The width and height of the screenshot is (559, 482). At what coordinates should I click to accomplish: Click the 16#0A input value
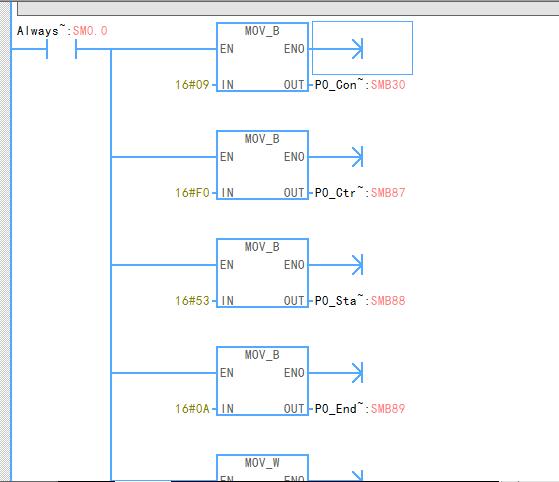coord(192,409)
